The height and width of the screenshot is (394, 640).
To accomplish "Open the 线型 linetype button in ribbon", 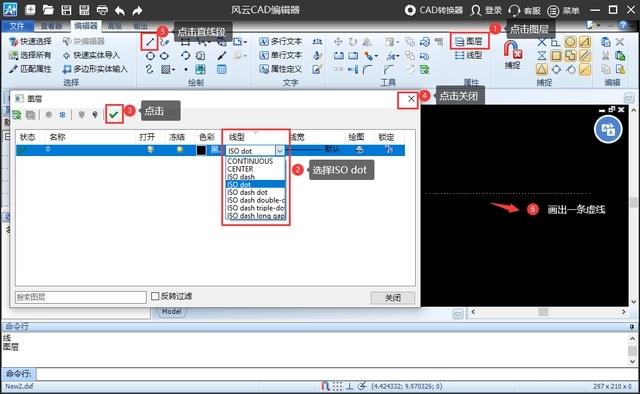I will coord(469,55).
